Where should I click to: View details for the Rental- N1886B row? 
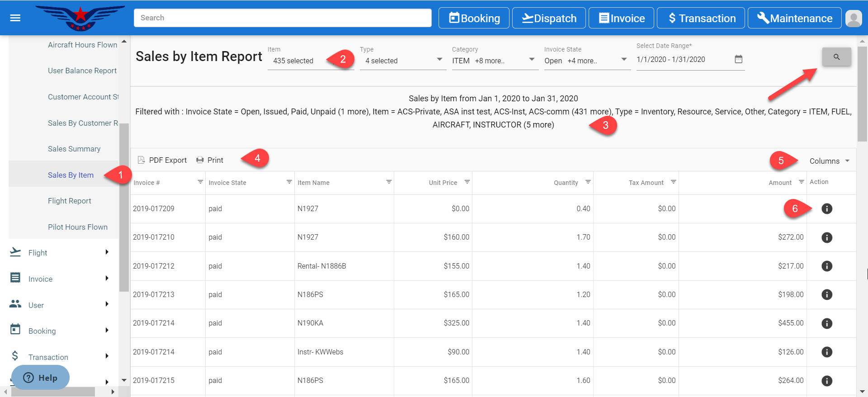[826, 266]
